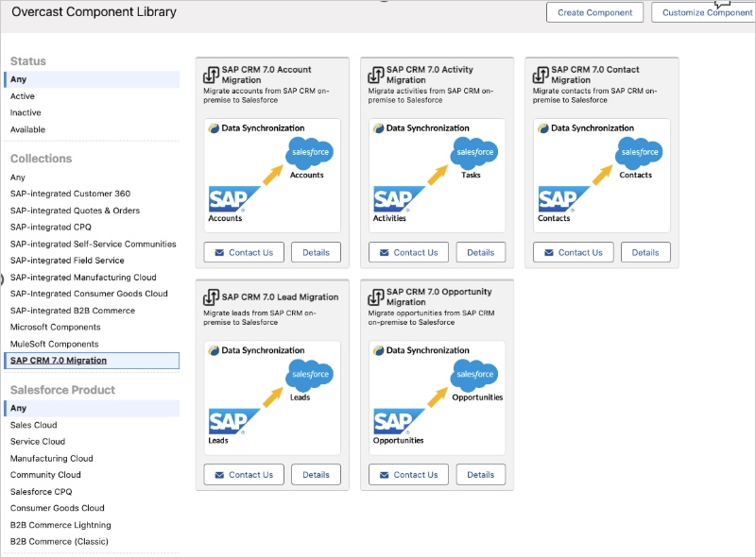756x558 pixels.
Task: Select Any under Status filter
Action: (92, 79)
